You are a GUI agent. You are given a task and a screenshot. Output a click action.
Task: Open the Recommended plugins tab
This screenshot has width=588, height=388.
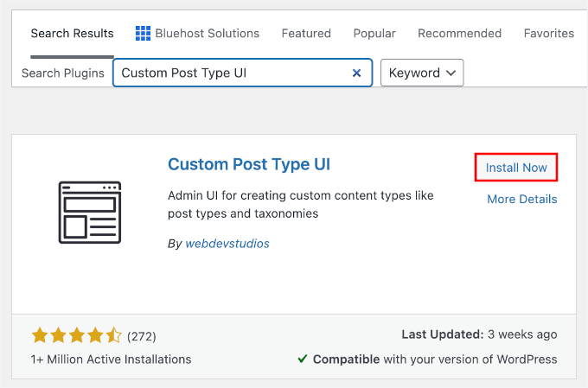[459, 34]
